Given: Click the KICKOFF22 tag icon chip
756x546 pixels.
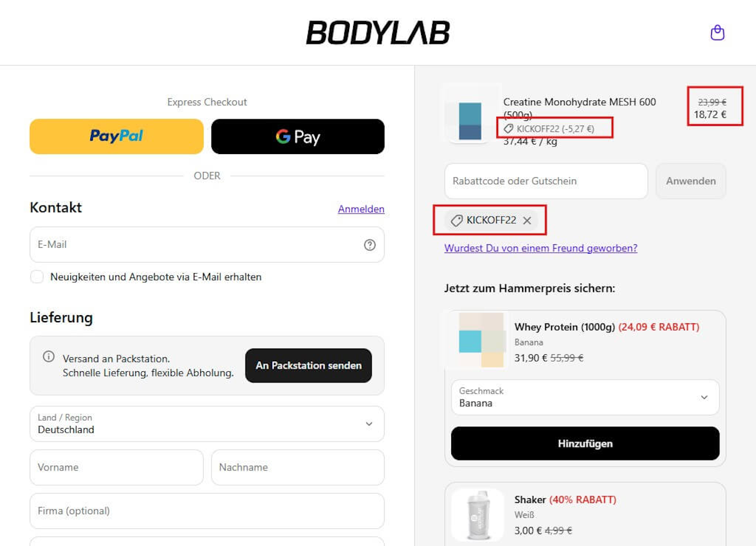Looking at the screenshot, I should [x=491, y=220].
